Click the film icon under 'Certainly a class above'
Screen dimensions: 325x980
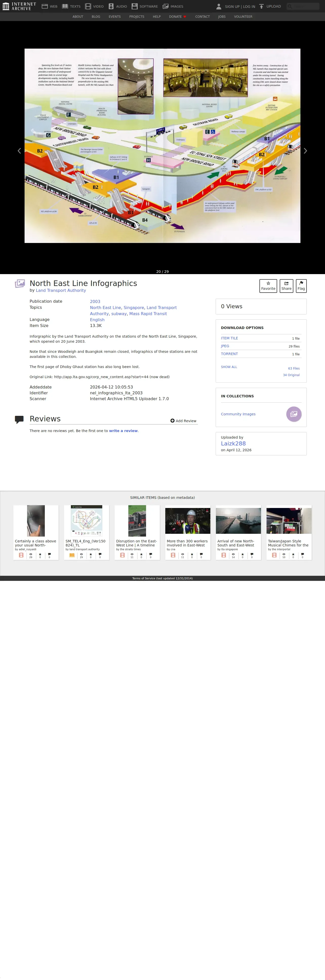click(21, 556)
